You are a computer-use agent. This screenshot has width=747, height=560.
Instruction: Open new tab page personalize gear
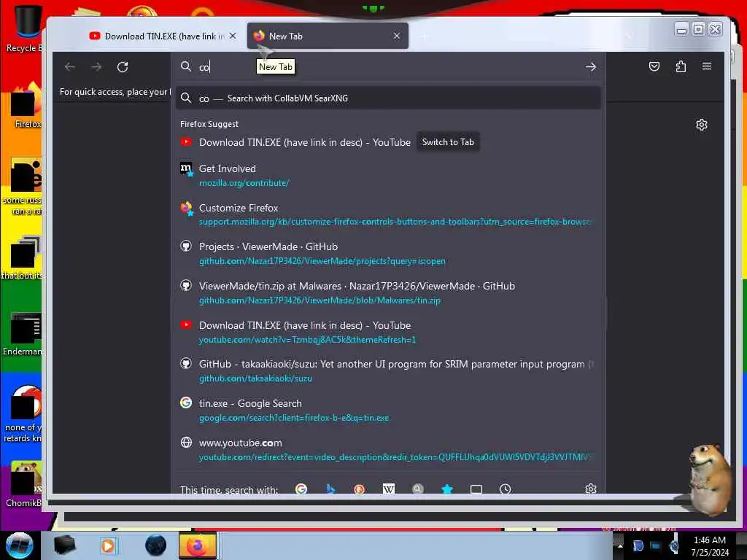point(701,125)
